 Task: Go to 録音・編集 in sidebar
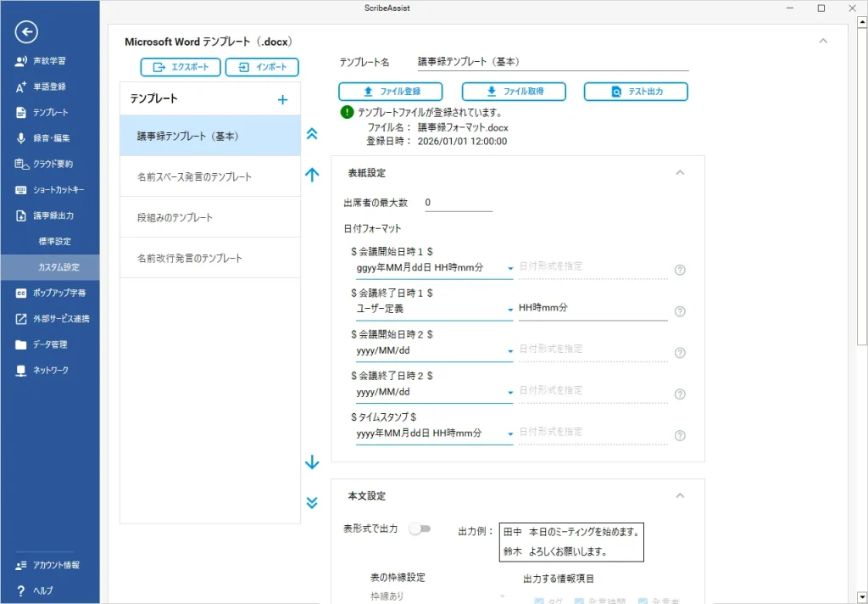point(51,138)
